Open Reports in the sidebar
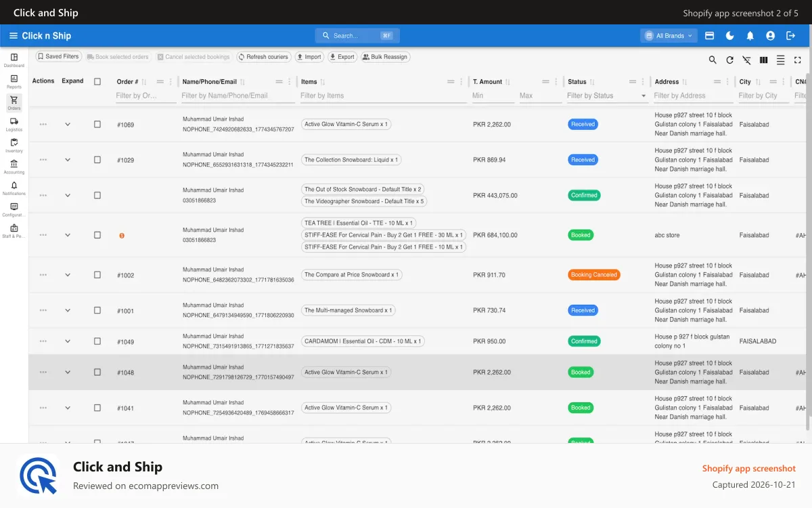 click(14, 82)
